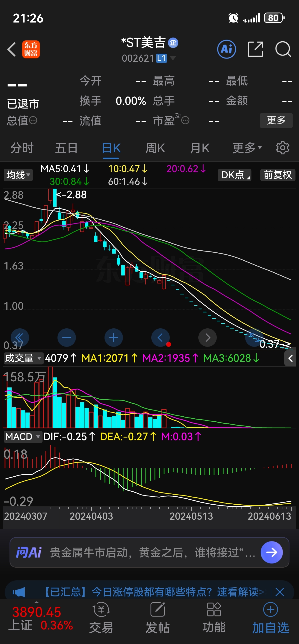Send the 问Ai query arrow button

coord(272,552)
